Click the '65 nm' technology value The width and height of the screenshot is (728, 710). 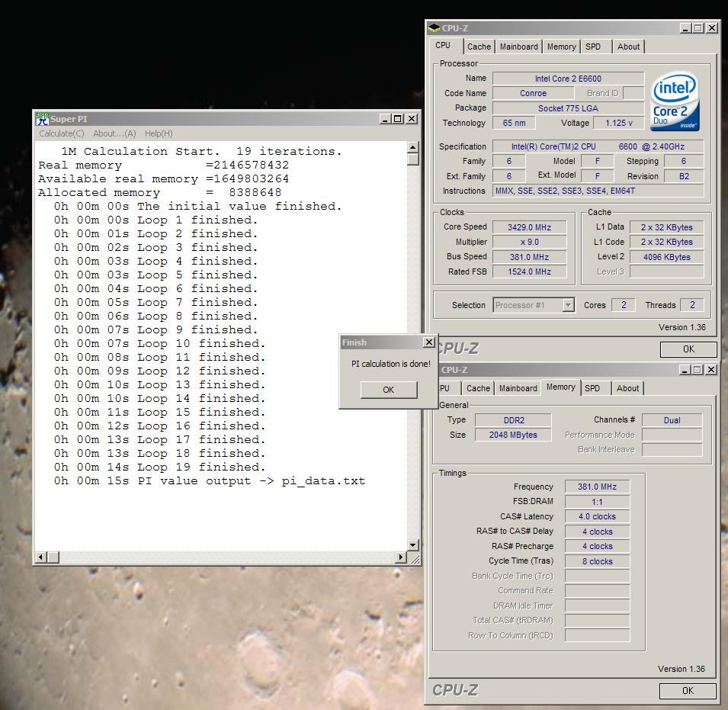point(514,123)
